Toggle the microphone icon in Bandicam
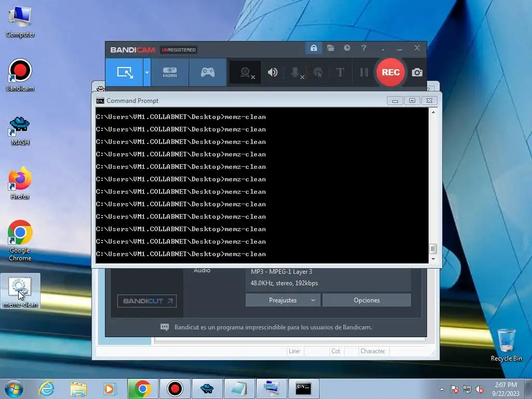Screen dimensions: 532x399 (x=296, y=72)
